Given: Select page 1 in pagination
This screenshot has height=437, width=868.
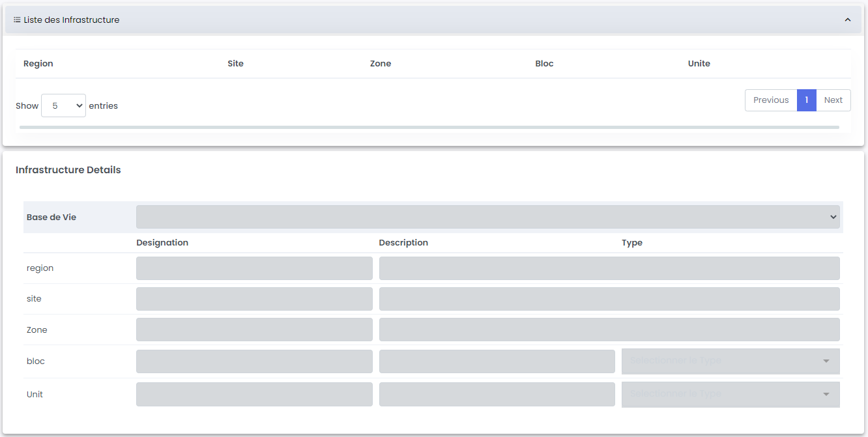Looking at the screenshot, I should pos(806,100).
